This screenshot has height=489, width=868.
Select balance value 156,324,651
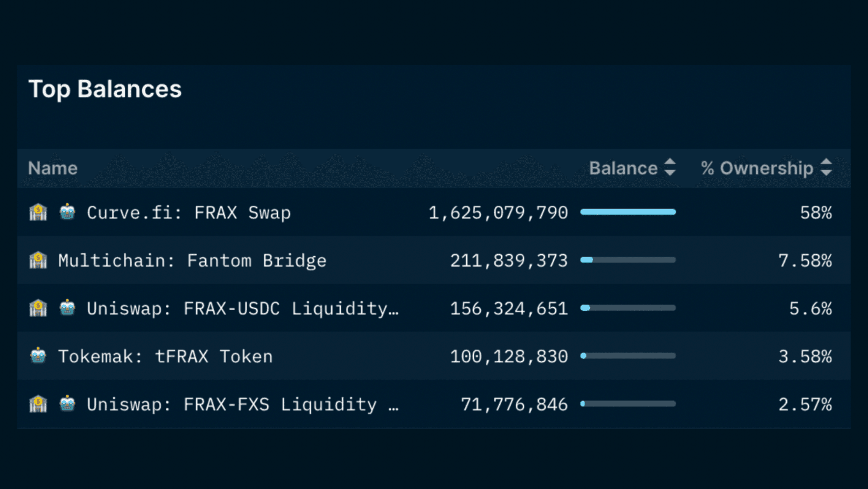coord(509,308)
